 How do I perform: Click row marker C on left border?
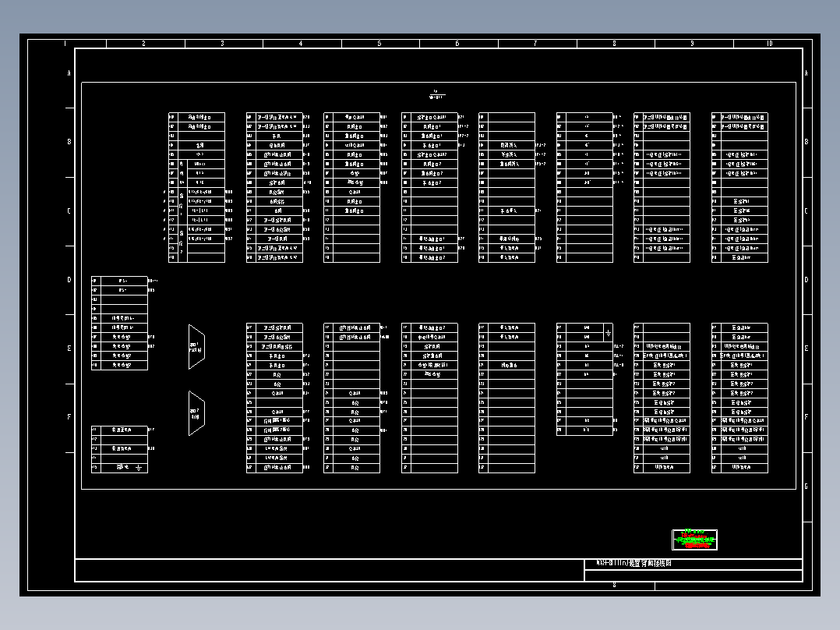tap(69, 211)
